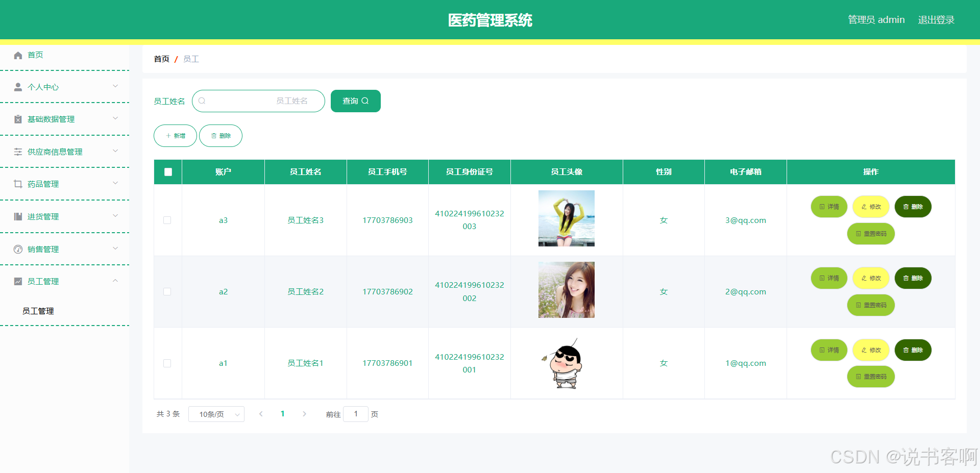
Task: Check the row checkbox for account a1
Action: tap(167, 363)
